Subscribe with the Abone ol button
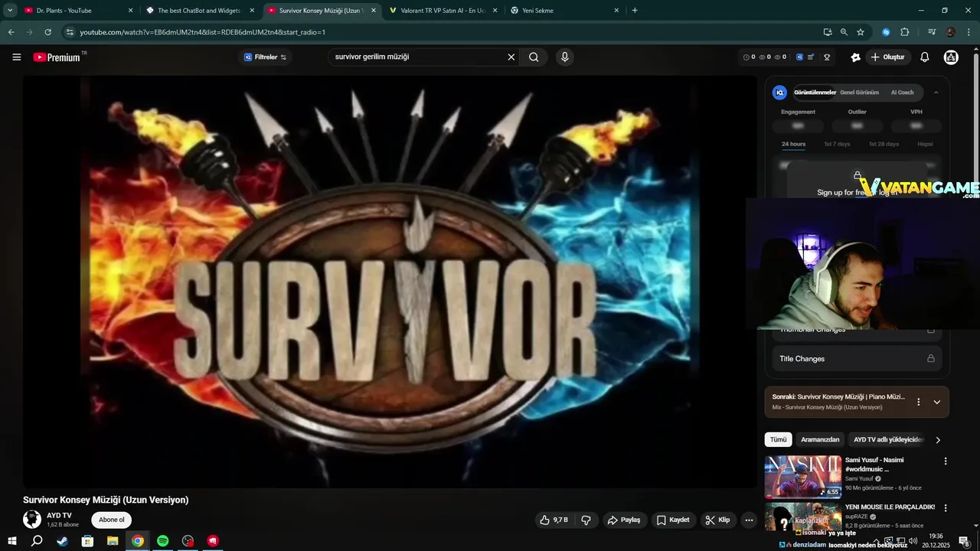This screenshot has width=980, height=551. coord(111,520)
